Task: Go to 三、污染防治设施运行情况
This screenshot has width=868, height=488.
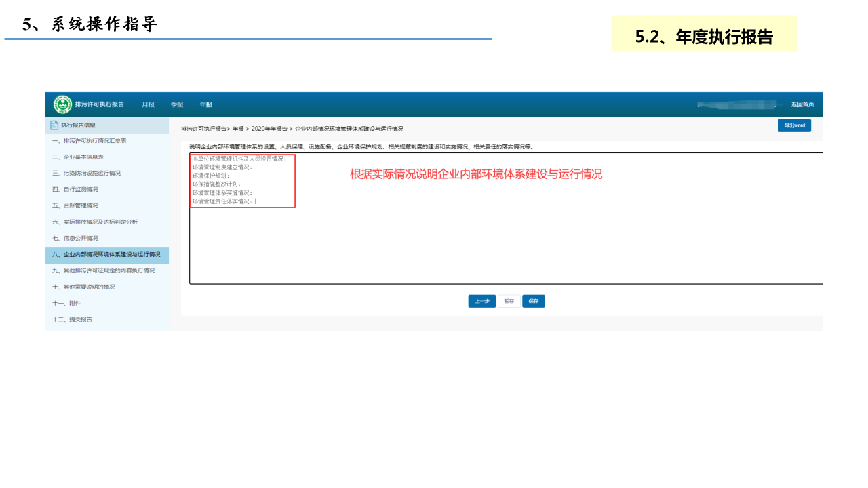Action: coord(86,174)
